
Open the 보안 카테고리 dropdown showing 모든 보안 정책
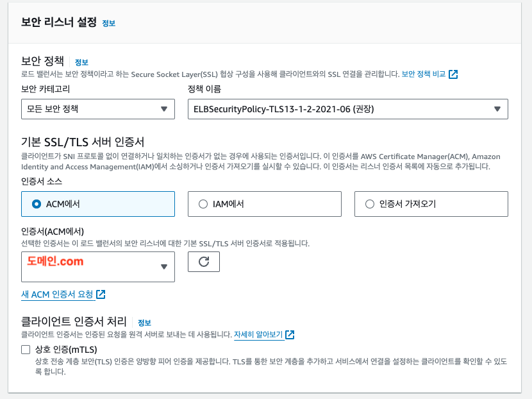coord(97,109)
